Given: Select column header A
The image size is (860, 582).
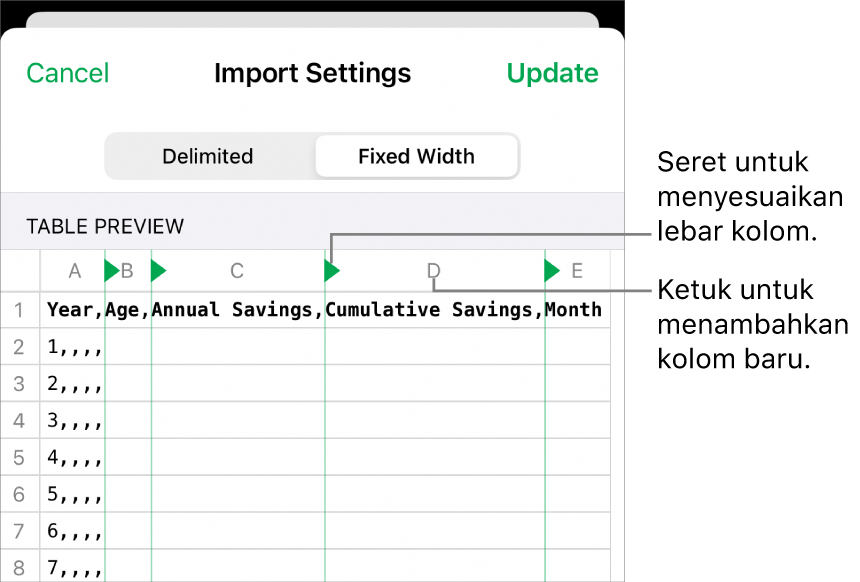Looking at the screenshot, I should coord(75,271).
